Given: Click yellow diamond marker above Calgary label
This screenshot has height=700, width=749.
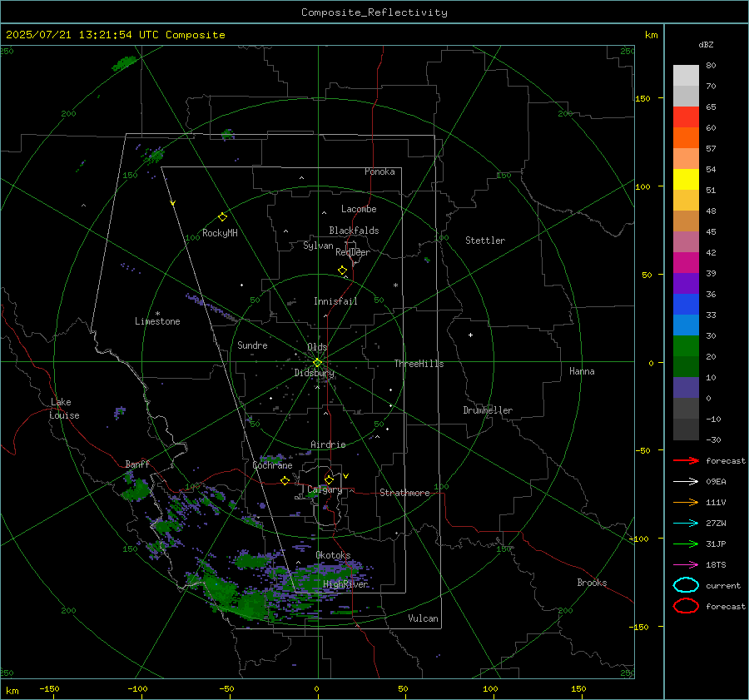Looking at the screenshot, I should point(329,479).
